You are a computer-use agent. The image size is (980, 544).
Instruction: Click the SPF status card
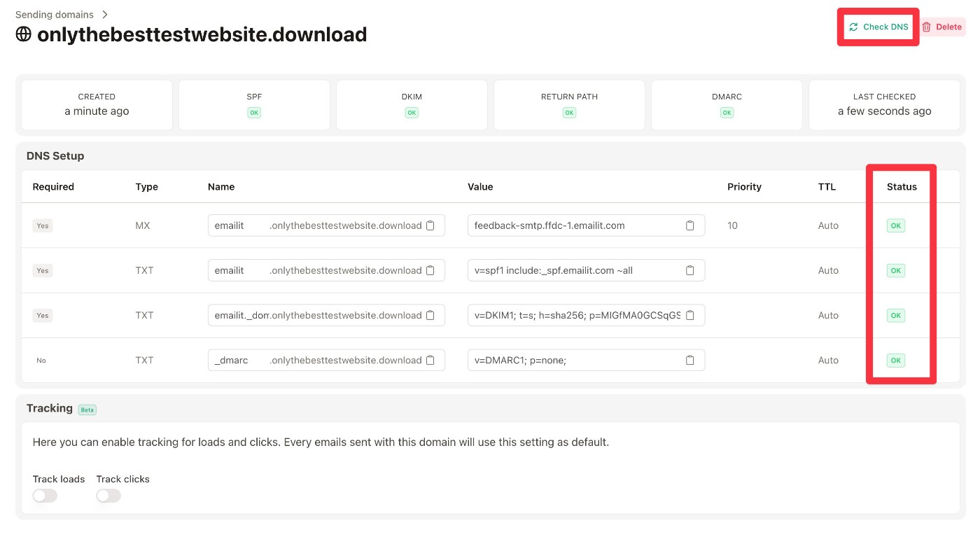[x=254, y=105]
